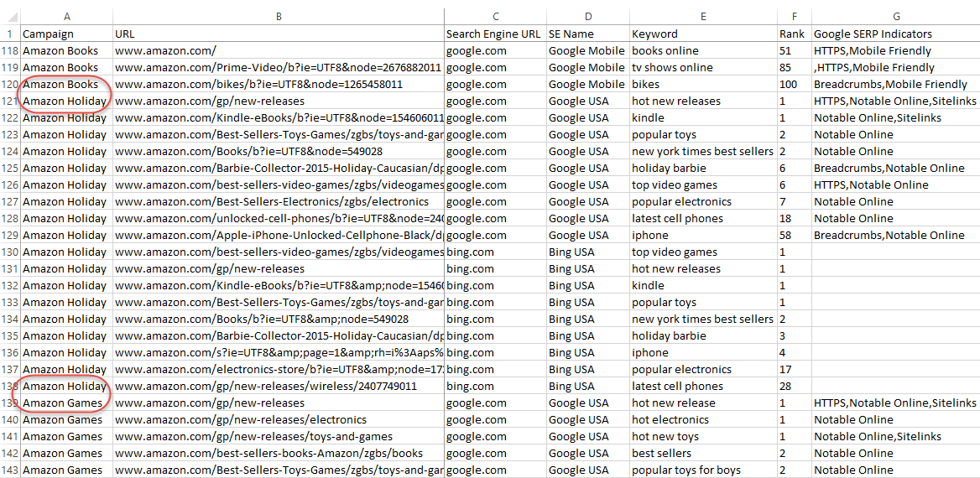The width and height of the screenshot is (980, 478).
Task: Select the "popular toys for boys" cell
Action: (x=703, y=470)
